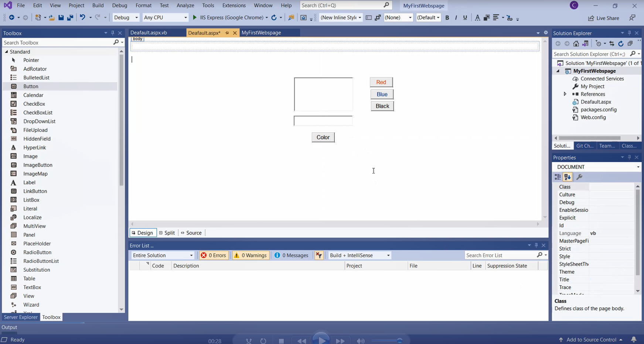Toggle Categorized view in Properties panel

pyautogui.click(x=558, y=177)
